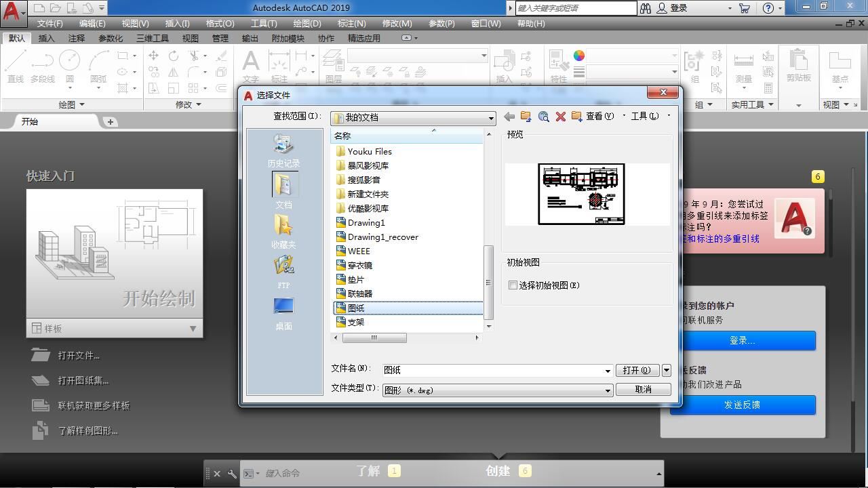The width and height of the screenshot is (868, 488).
Task: Close the command line with X icon
Action: pyautogui.click(x=217, y=474)
